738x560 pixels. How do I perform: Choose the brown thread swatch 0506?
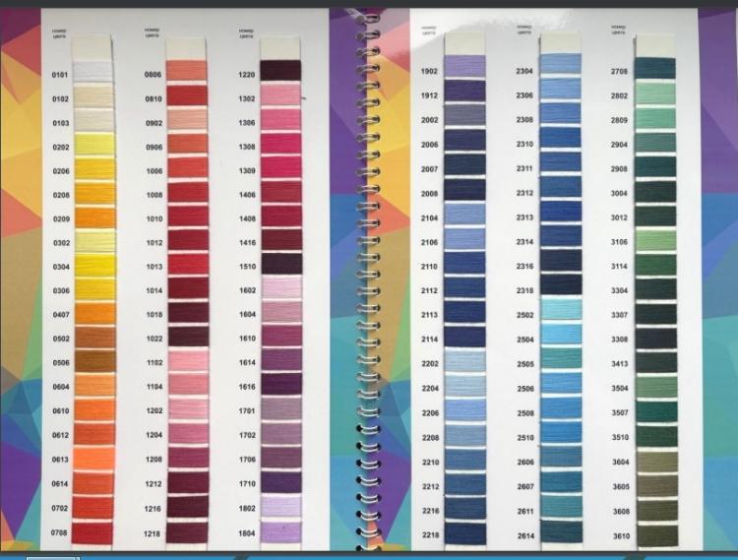(x=95, y=361)
